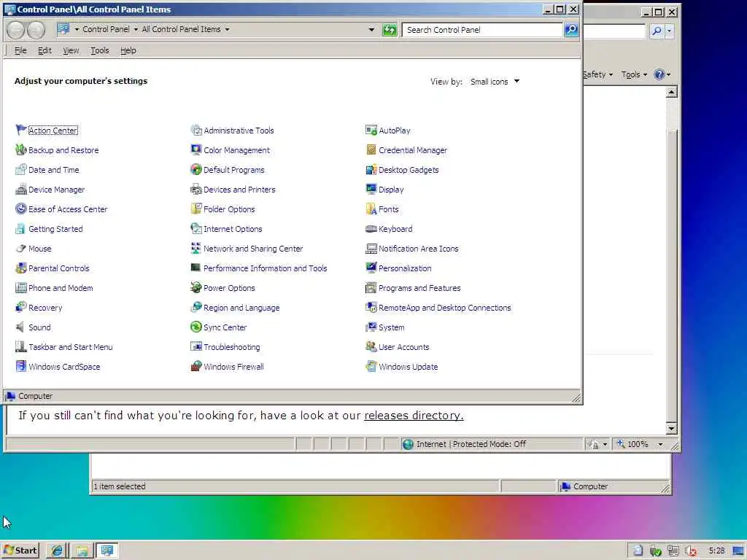Click the Internet Options icon

[196, 228]
